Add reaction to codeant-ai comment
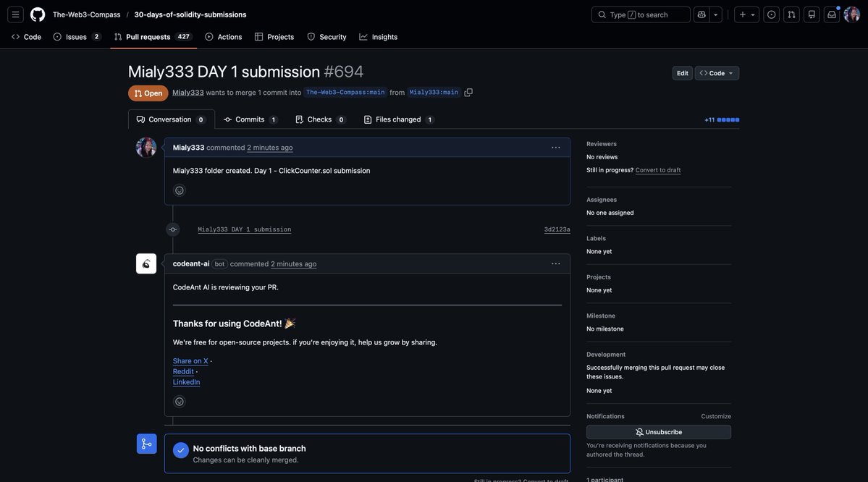 [x=180, y=402]
